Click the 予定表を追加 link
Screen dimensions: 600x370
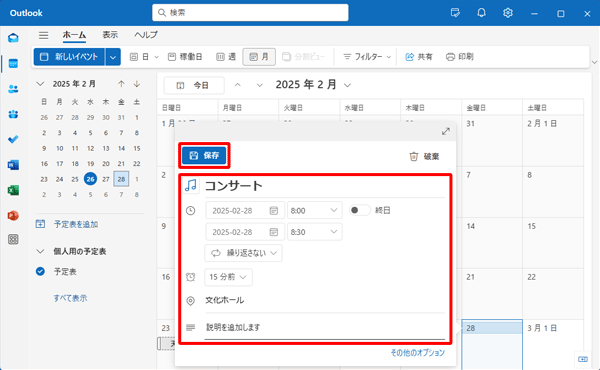pyautogui.click(x=76, y=224)
